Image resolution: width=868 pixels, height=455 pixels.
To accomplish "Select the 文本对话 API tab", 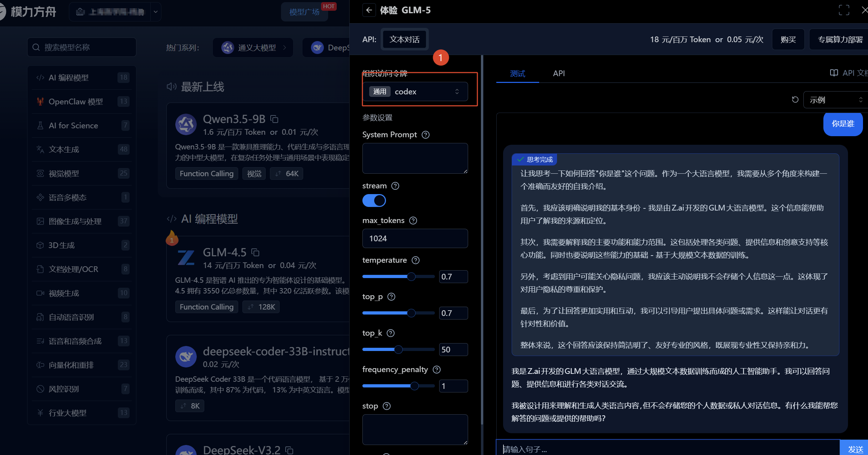I will 405,39.
